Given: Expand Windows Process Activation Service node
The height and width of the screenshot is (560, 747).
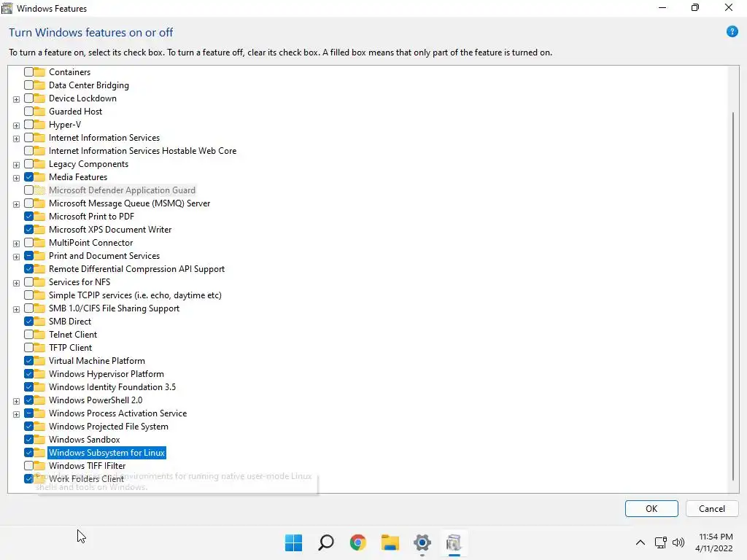Looking at the screenshot, I should 16,414.
